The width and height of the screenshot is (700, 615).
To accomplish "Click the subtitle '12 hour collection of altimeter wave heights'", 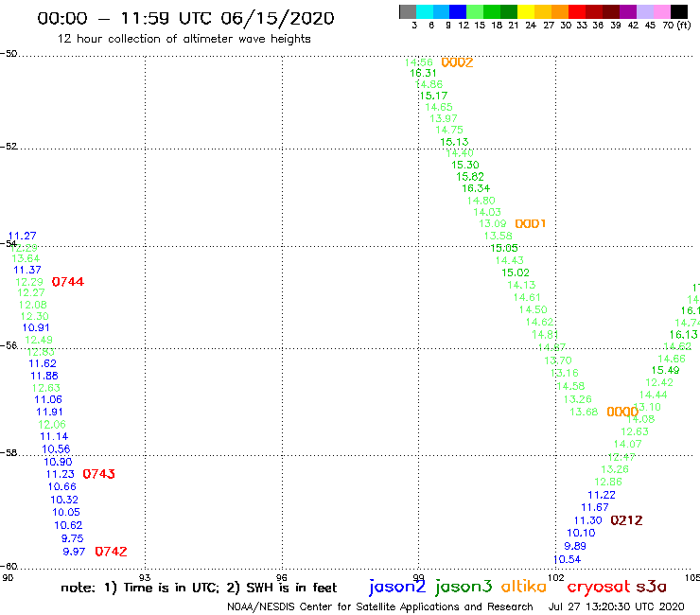I will tap(184, 39).
